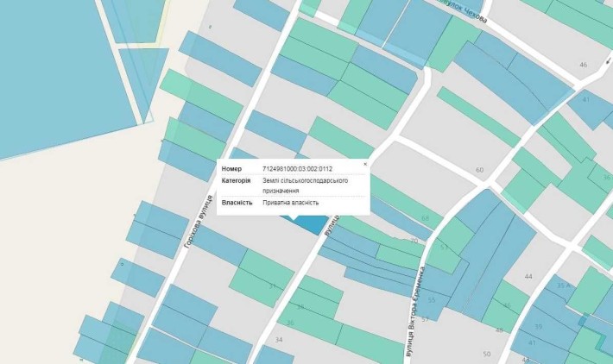Click the Приватна власність ownership value
Viewport: 613px width, 364px height.
[290, 203]
